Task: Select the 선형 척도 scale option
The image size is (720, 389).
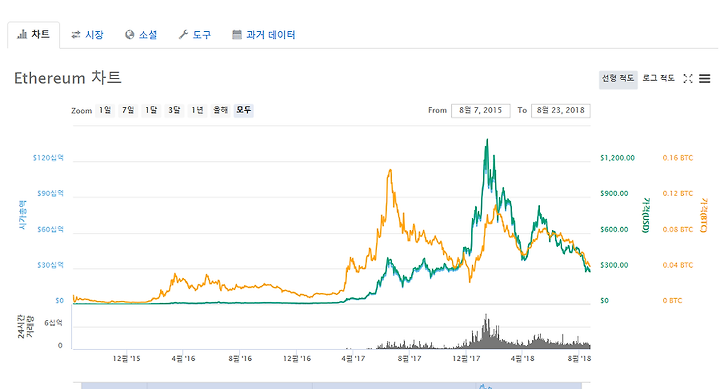Action: (x=618, y=79)
